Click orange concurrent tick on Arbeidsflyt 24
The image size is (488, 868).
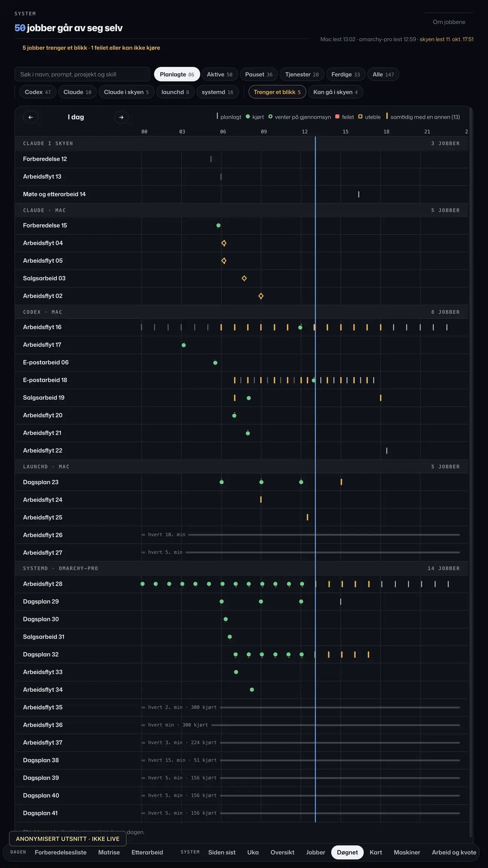click(x=261, y=500)
